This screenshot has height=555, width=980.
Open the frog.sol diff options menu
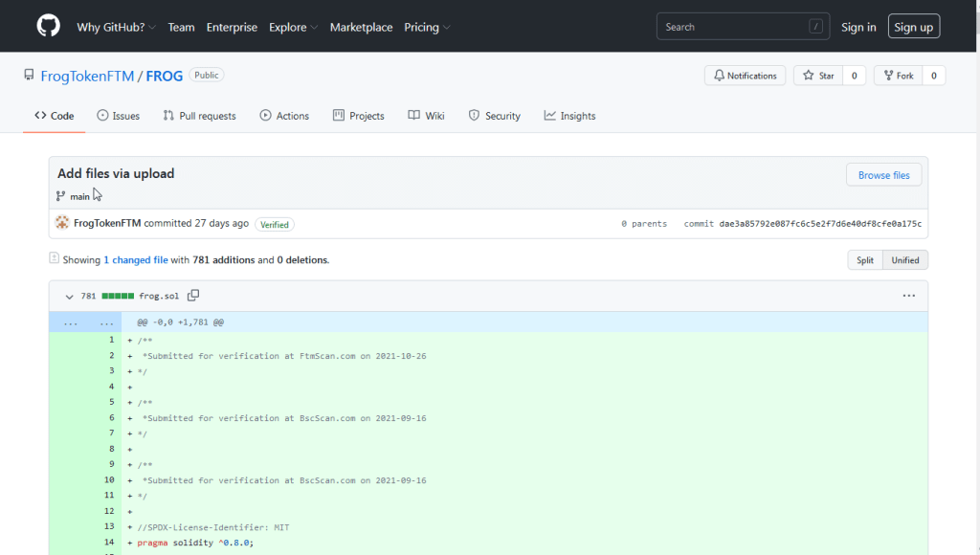pos(909,296)
